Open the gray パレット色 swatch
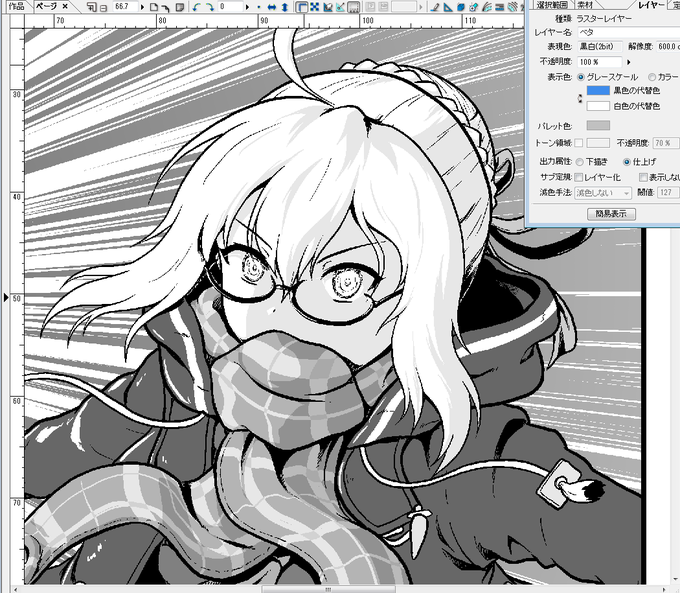The image size is (680, 593). click(x=598, y=125)
